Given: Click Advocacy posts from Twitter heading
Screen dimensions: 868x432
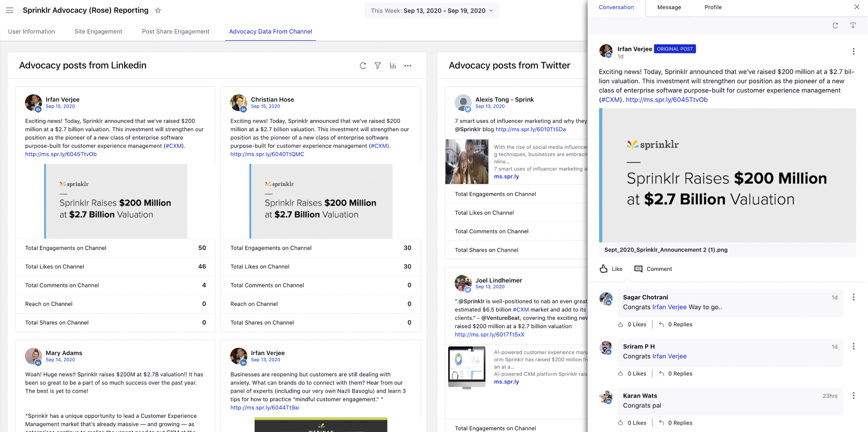Looking at the screenshot, I should [509, 65].
